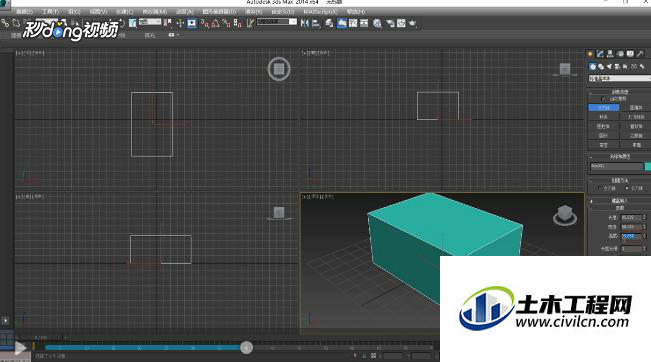Open Edit Named Selection Sets
This screenshot has height=362, width=651.
250,23
